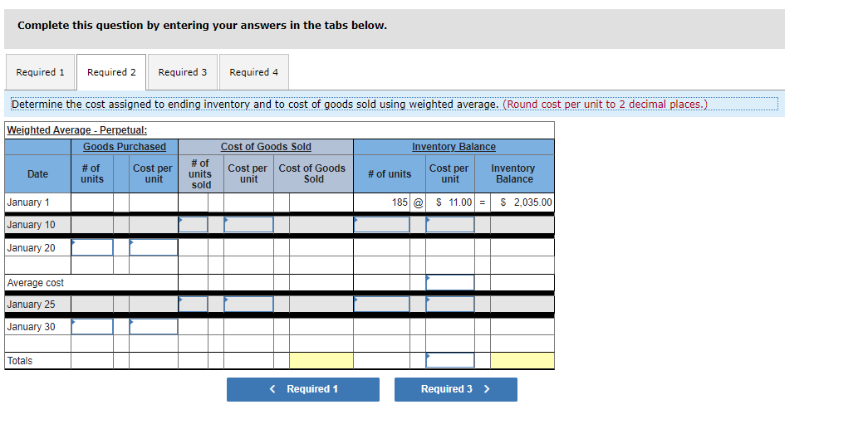The height and width of the screenshot is (429, 868).
Task: Click January 20 purchased # of units input
Action: [x=92, y=247]
